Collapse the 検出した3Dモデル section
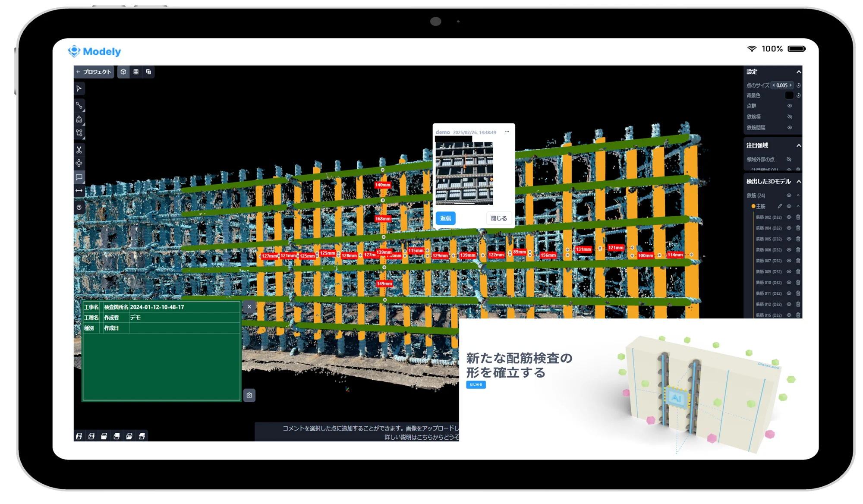Viewport: 863px width, 504px height. point(798,182)
